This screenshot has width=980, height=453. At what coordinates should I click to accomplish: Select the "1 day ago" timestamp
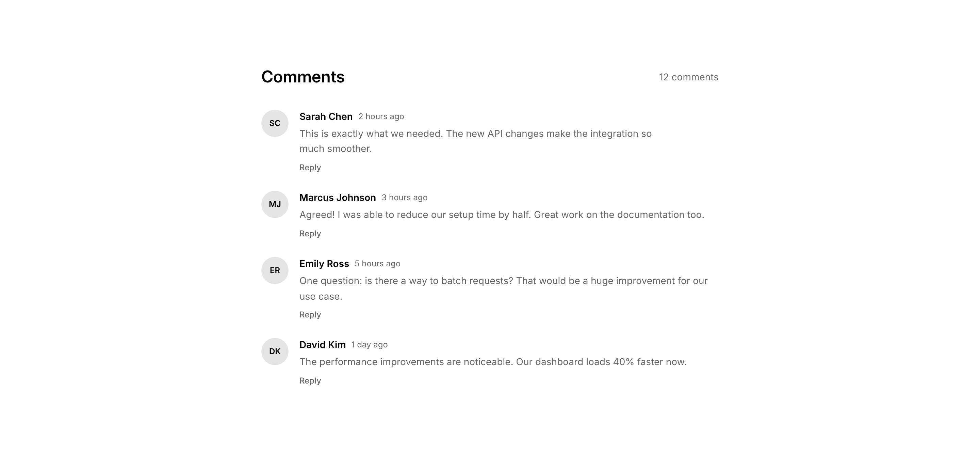tap(369, 345)
